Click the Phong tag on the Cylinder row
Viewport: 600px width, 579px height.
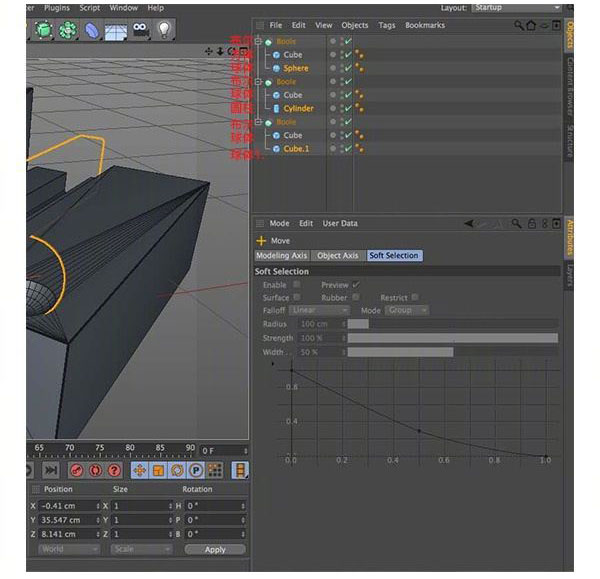point(359,108)
